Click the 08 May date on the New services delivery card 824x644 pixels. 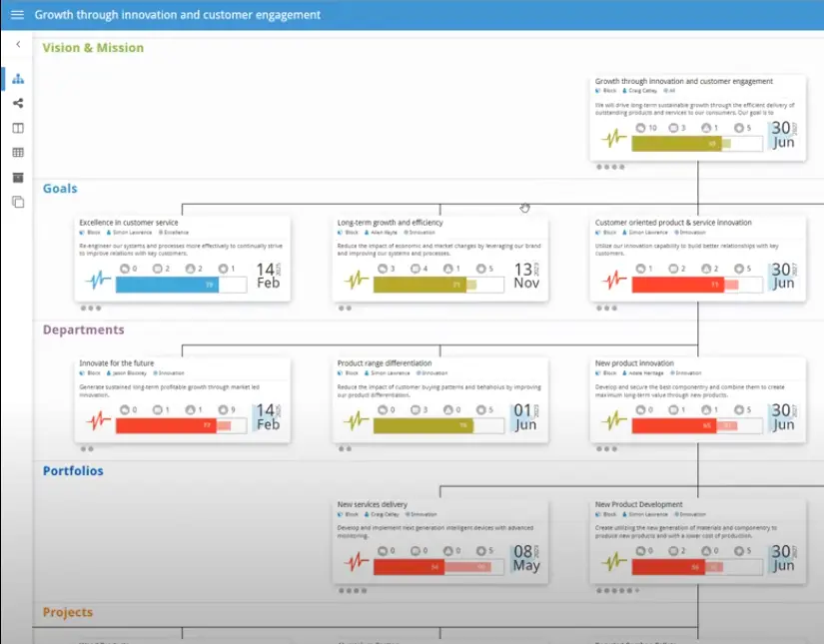[x=526, y=558]
